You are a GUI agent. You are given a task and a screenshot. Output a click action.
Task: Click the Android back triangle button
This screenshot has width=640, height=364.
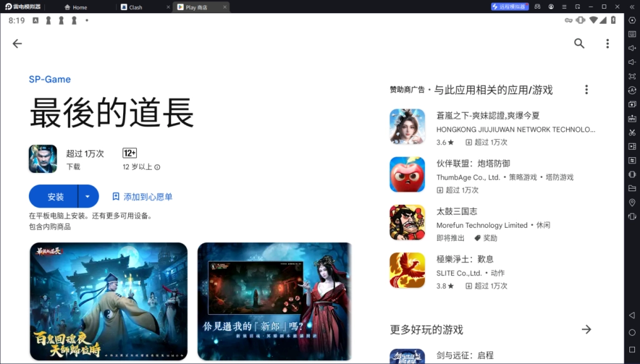point(632,315)
